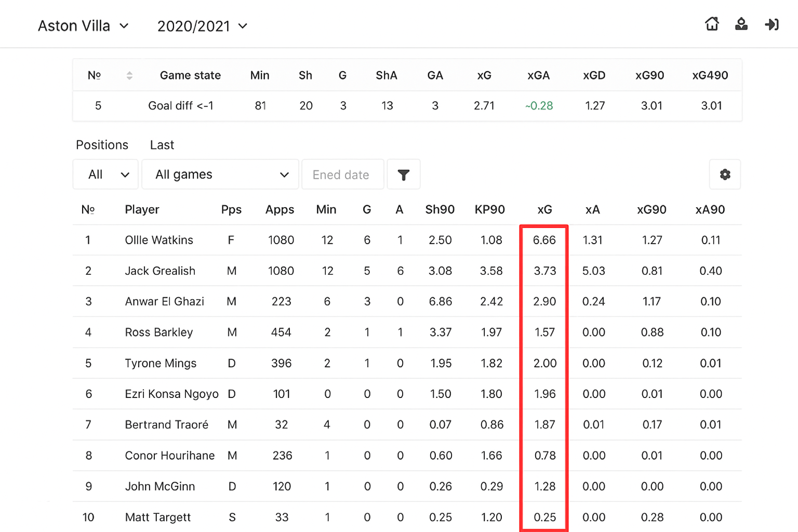Open Jack Grealish player page
Screen dimensions: 798x532
[x=160, y=271]
